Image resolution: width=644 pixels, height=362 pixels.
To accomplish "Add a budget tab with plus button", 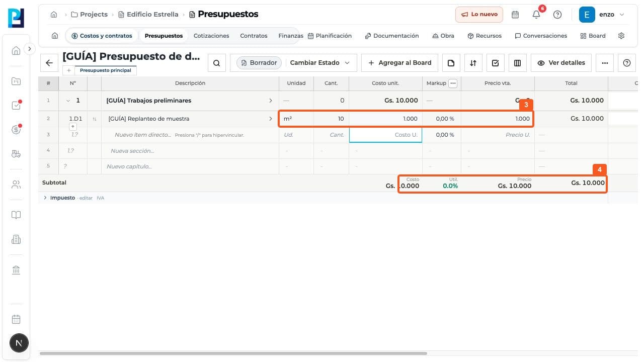I will (69, 70).
